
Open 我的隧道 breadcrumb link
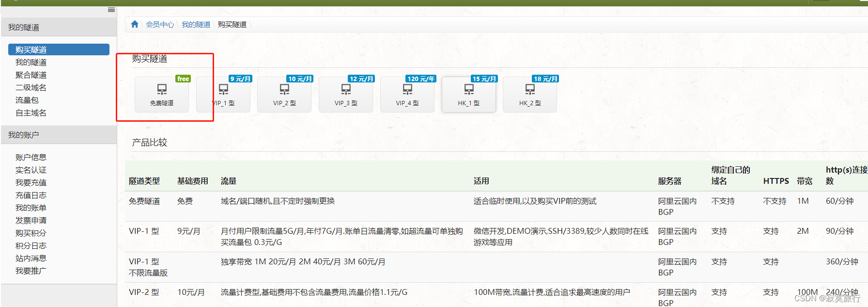(x=196, y=24)
